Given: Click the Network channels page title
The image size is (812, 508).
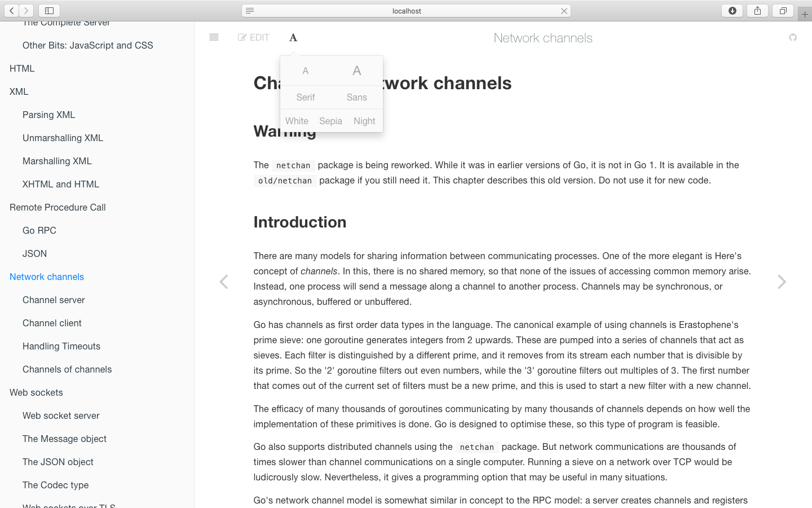Looking at the screenshot, I should coord(543,38).
